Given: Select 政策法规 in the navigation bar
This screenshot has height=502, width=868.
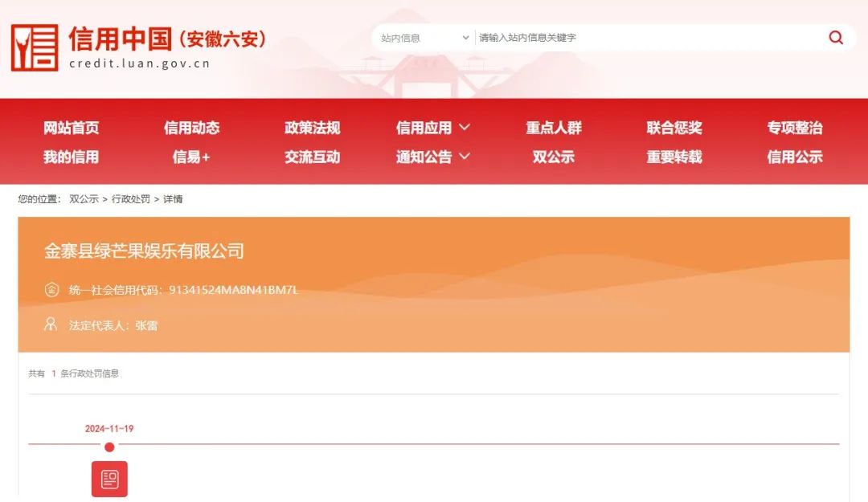Looking at the screenshot, I should (312, 128).
